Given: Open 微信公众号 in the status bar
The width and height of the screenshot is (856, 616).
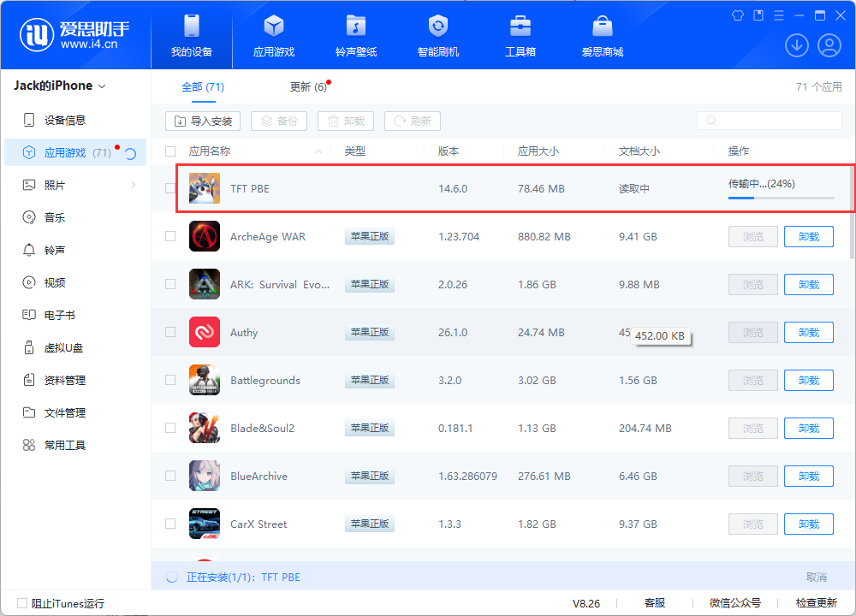Looking at the screenshot, I should pos(734,603).
